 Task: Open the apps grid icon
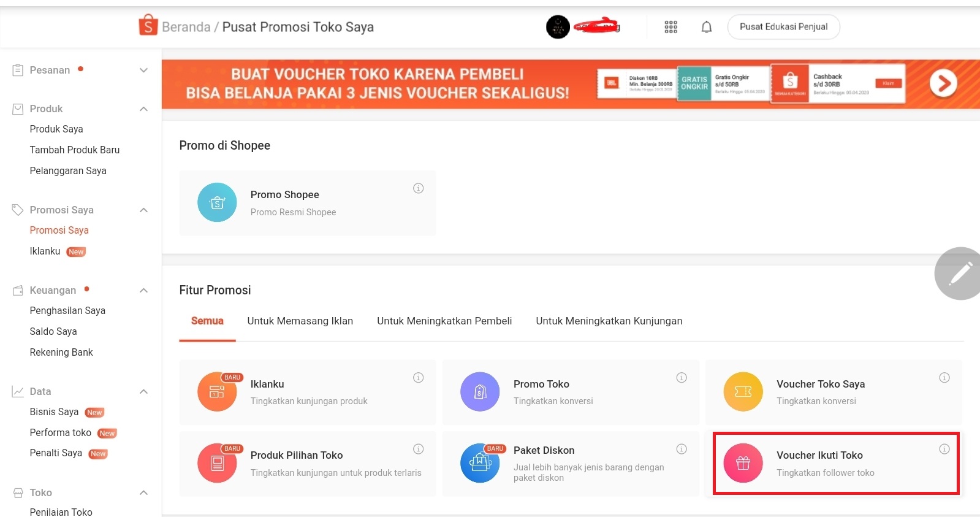(x=671, y=27)
